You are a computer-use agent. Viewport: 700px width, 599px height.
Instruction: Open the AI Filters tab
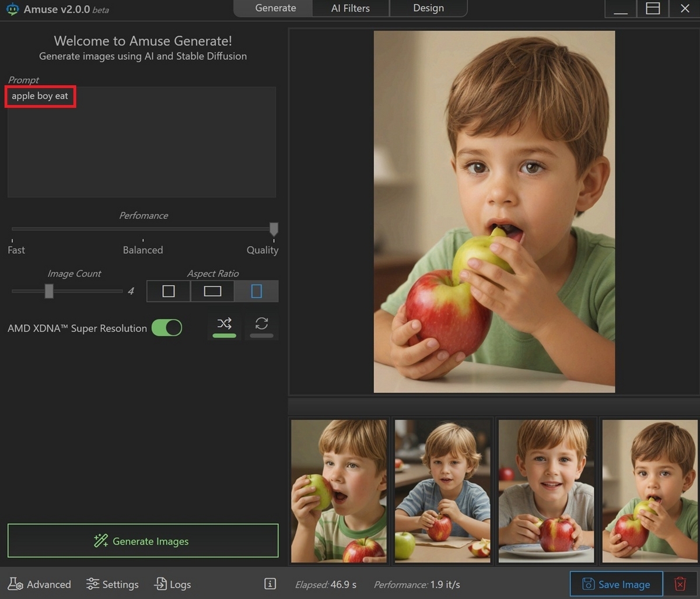[351, 8]
